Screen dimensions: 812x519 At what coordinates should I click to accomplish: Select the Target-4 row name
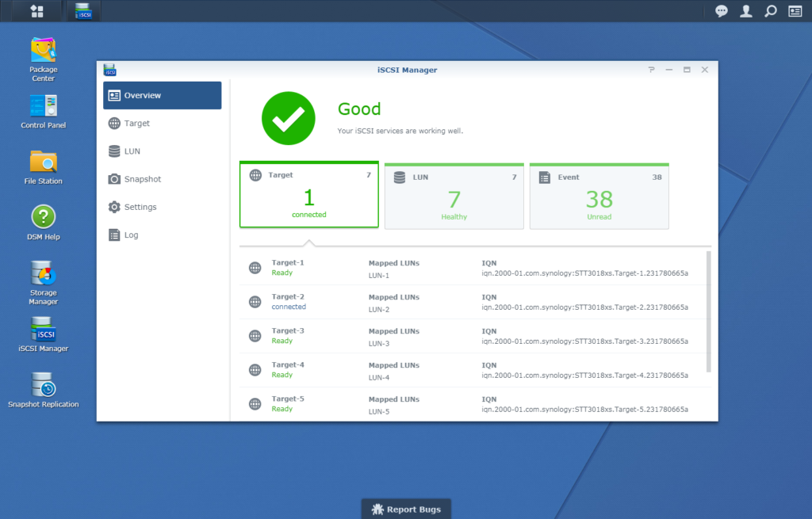(x=288, y=364)
